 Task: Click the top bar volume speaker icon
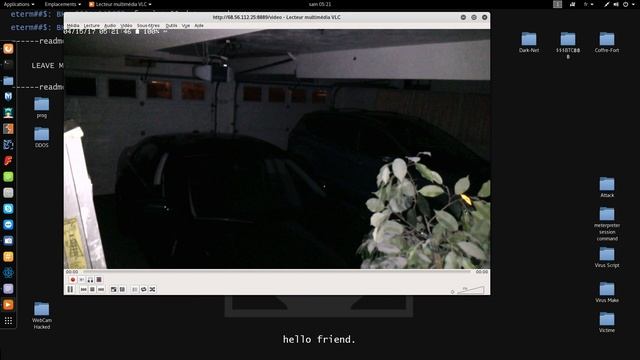pyautogui.click(x=616, y=4)
